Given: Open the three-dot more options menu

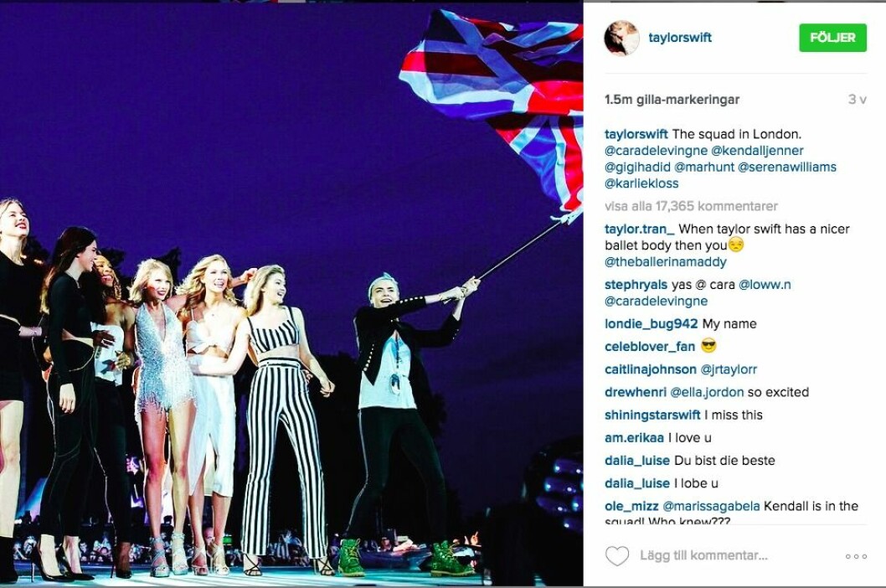Looking at the screenshot, I should [856, 556].
